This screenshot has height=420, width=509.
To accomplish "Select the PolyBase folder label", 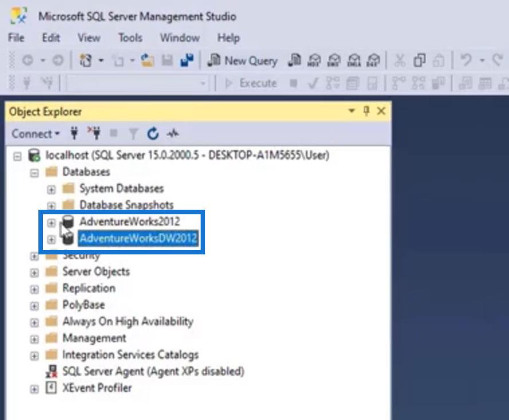I will (84, 304).
